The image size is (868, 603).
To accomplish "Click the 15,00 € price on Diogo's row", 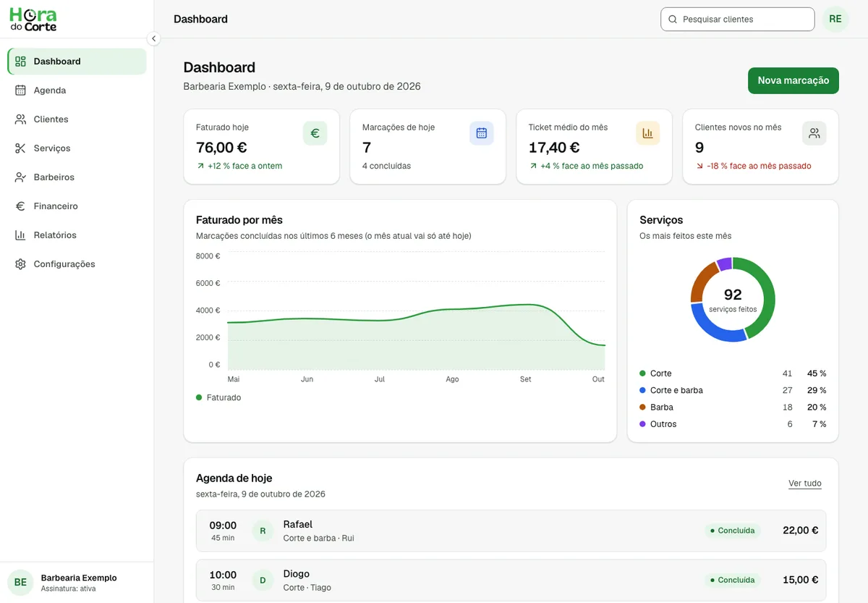I will 801,580.
